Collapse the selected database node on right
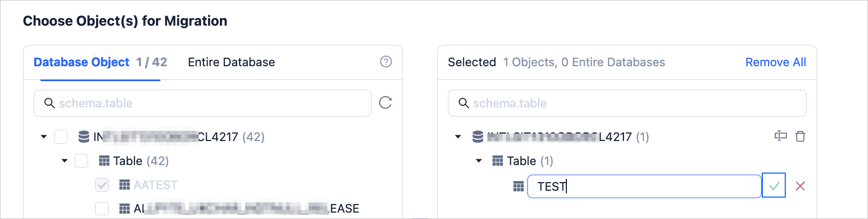The width and height of the screenshot is (868, 219). [x=457, y=137]
